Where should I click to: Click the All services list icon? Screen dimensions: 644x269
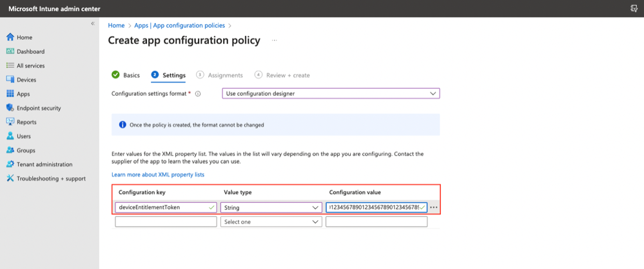click(x=10, y=66)
